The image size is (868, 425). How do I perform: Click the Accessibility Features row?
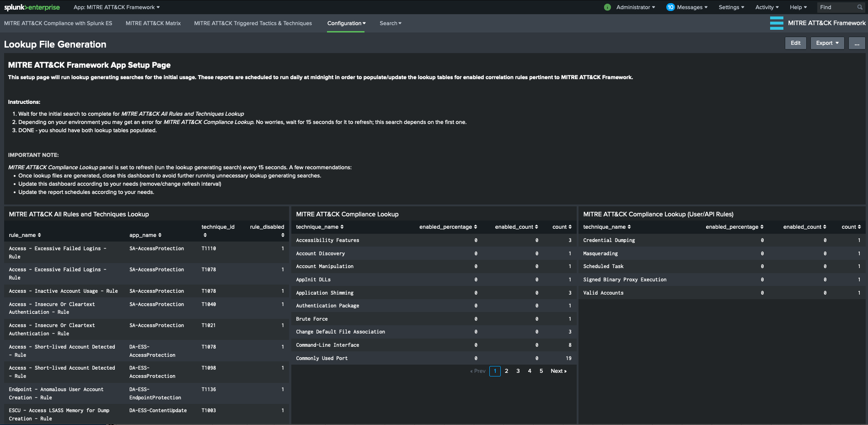434,240
